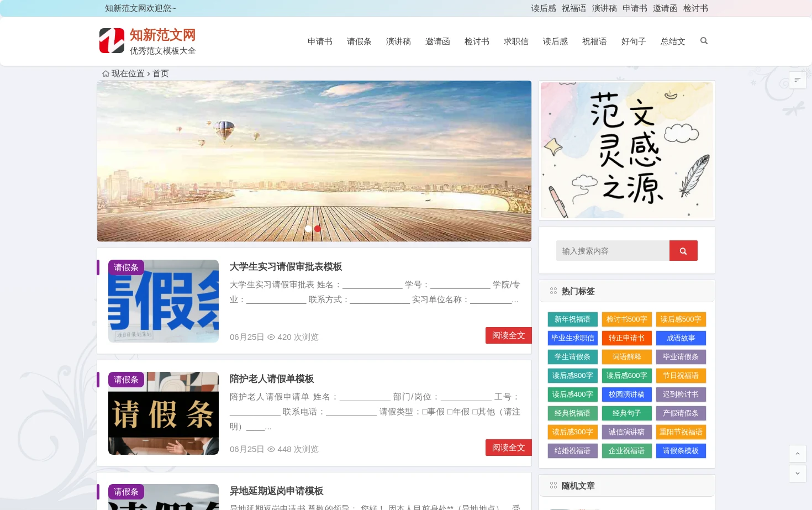Click the scroll-down arrow button
This screenshot has height=510, width=812.
coord(798,474)
